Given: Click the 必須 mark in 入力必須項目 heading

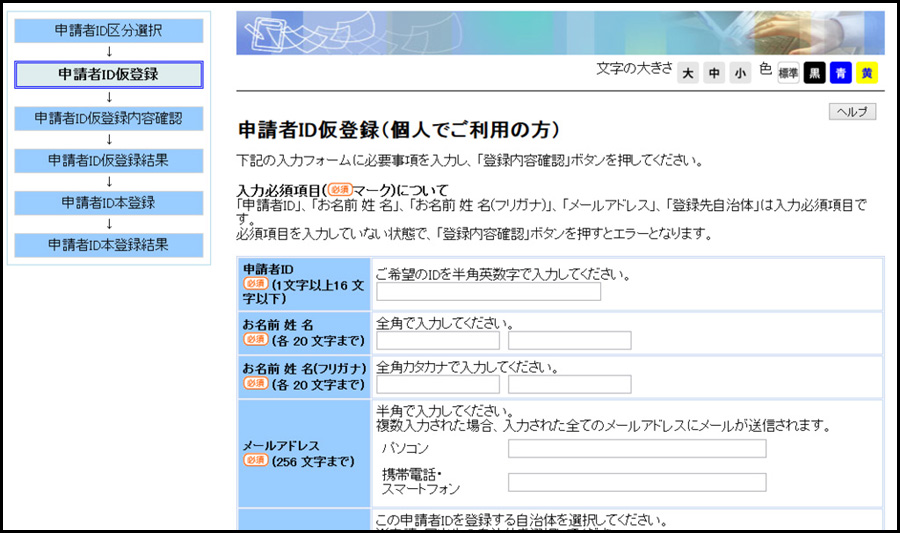Looking at the screenshot, I should coord(340,190).
